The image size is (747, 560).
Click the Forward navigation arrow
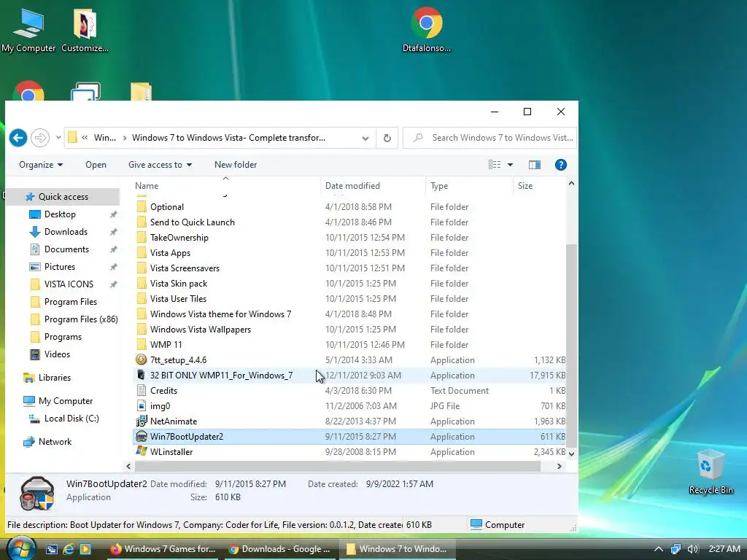click(40, 138)
